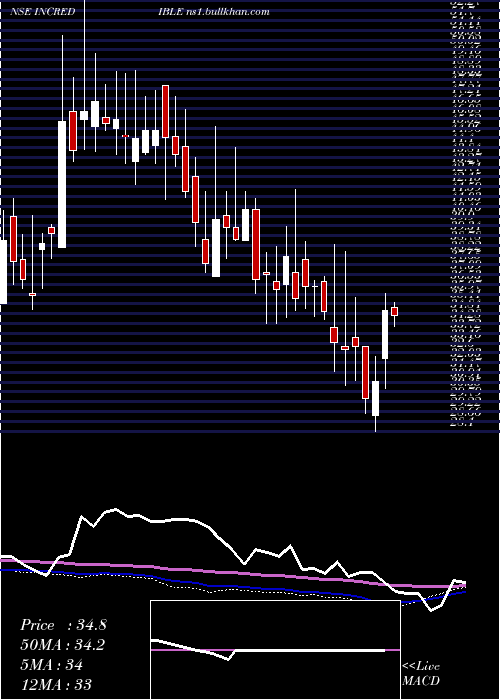Click the 'Price : 34.8' readout
The width and height of the screenshot is (500, 700).
(63, 625)
